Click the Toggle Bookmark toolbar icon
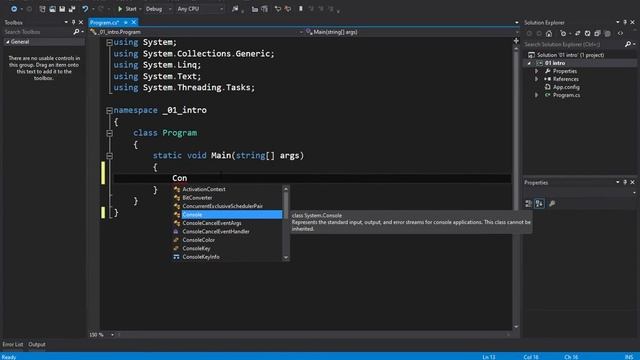 [301, 9]
